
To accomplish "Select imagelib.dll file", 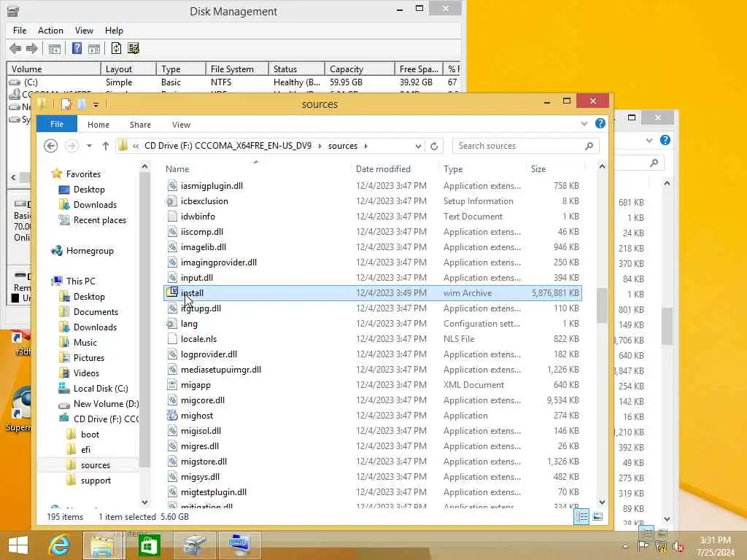I will click(373, 247).
